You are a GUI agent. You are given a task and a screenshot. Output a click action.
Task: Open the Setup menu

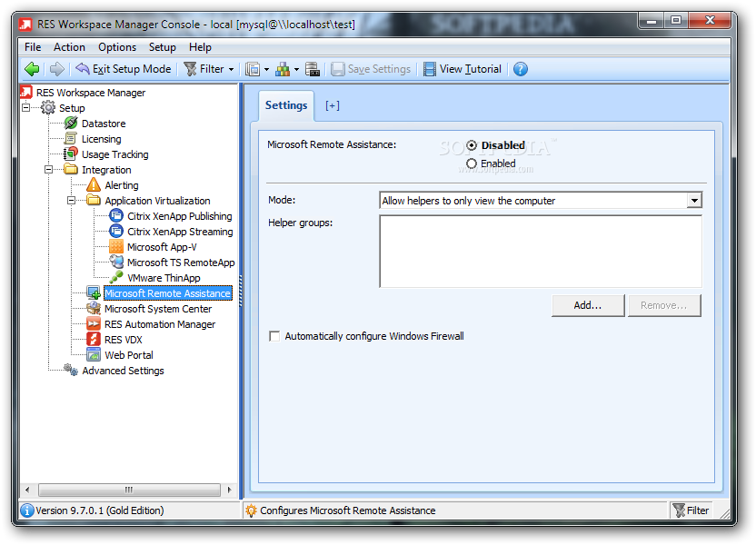pyautogui.click(x=162, y=47)
